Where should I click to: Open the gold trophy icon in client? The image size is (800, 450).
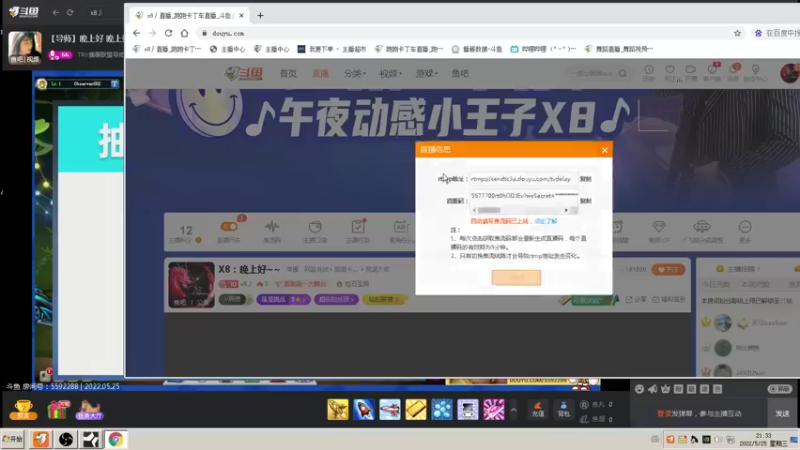tap(23, 410)
